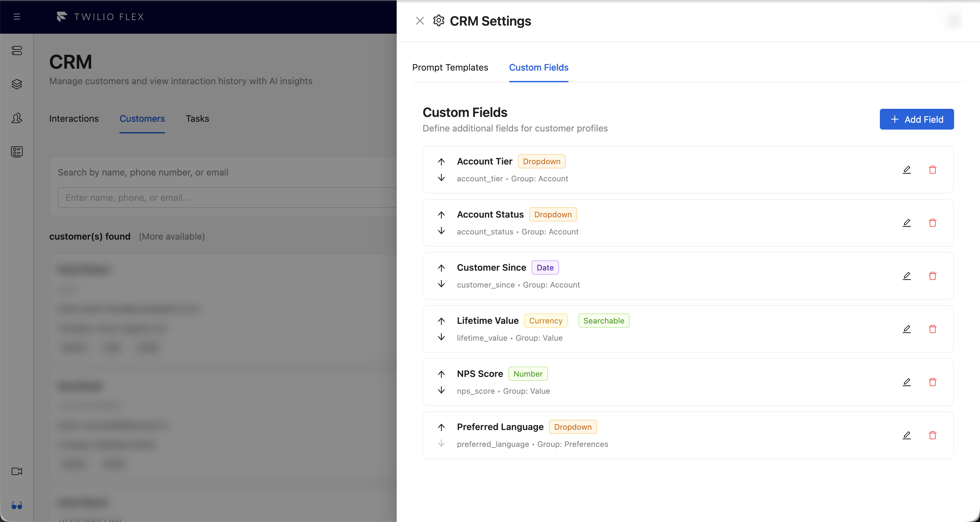
Task: Click the Currency badge on Lifetime Value
Action: point(545,321)
